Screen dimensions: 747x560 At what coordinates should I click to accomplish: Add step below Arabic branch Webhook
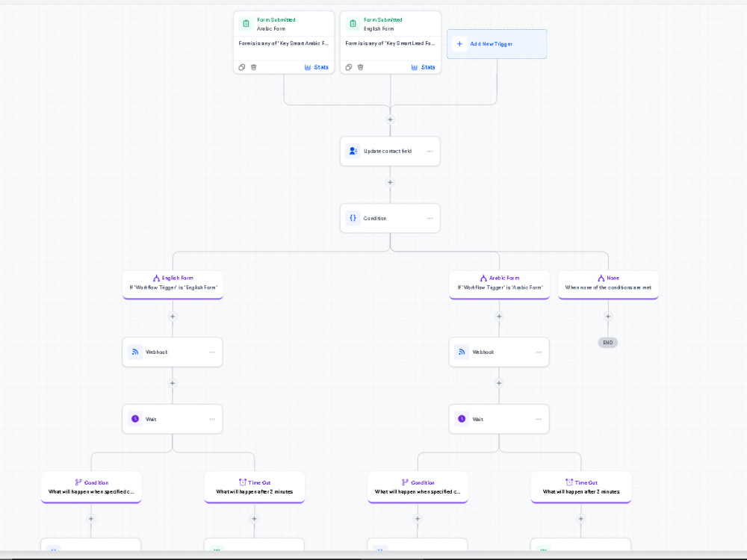click(499, 383)
